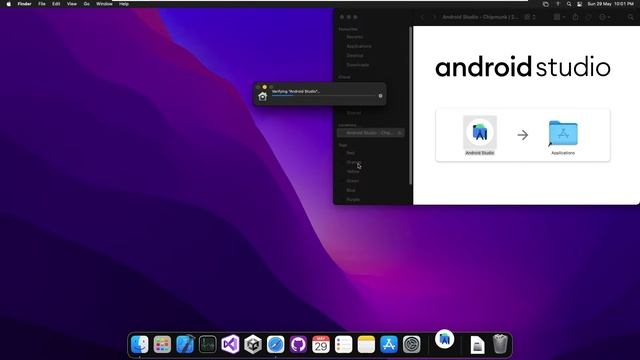Viewport: 640px width, 360px height.
Task: Open GitHub Desktop in the dock
Action: point(298,344)
